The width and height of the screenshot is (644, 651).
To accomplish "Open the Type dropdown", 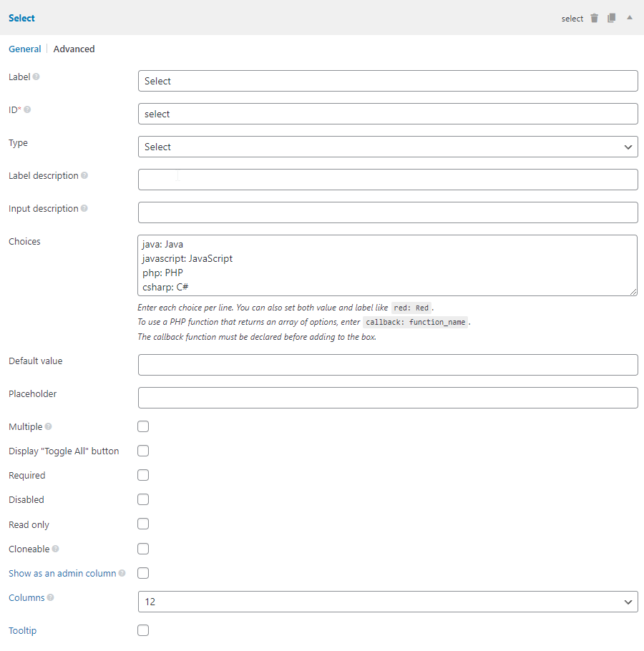I will (x=388, y=147).
